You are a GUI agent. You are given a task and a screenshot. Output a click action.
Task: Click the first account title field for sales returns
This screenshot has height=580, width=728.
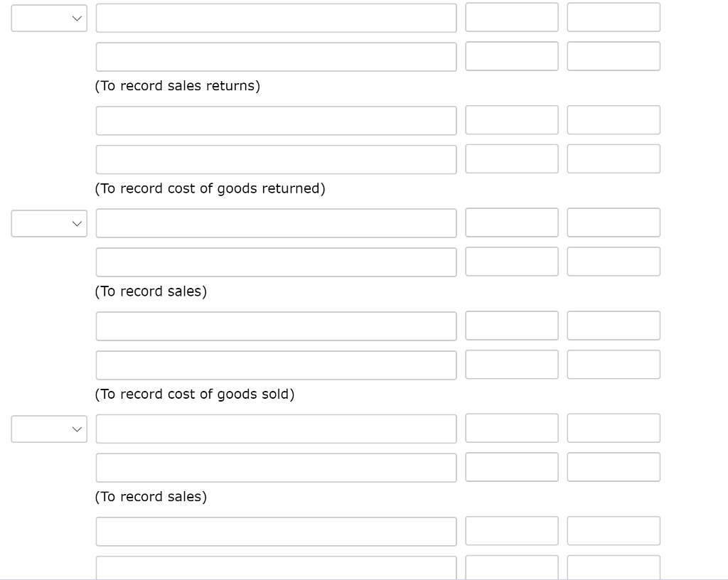click(277, 18)
